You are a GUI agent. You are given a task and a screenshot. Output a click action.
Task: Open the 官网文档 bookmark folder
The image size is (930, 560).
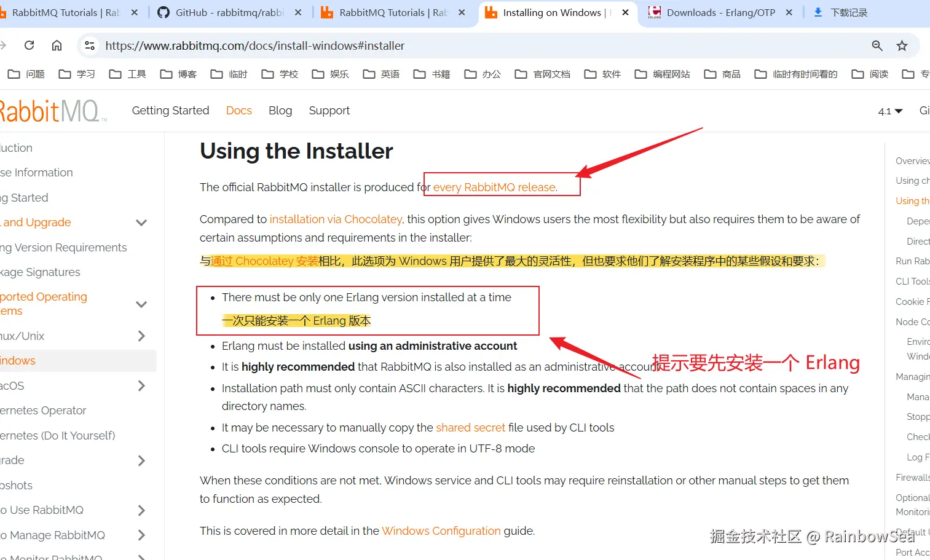pos(543,74)
